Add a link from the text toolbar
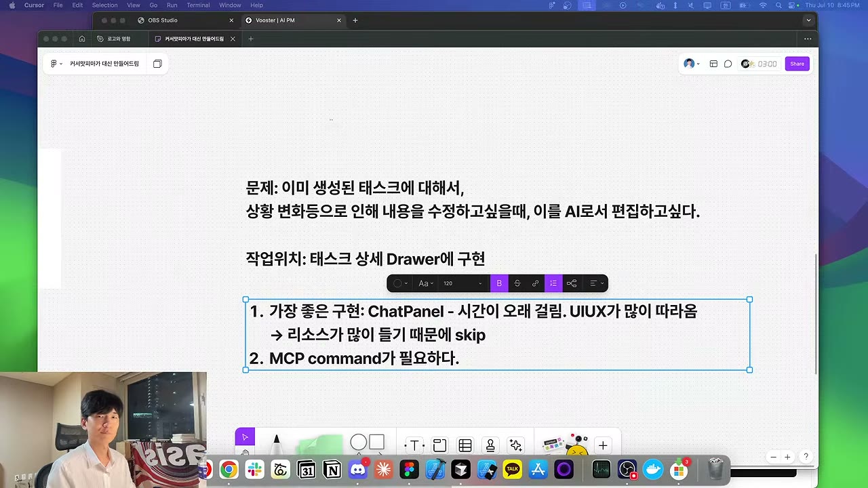This screenshot has width=868, height=488. (x=535, y=283)
